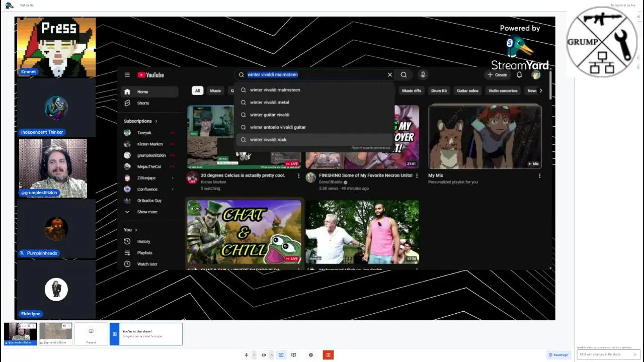Select the Music filter chip

(215, 90)
